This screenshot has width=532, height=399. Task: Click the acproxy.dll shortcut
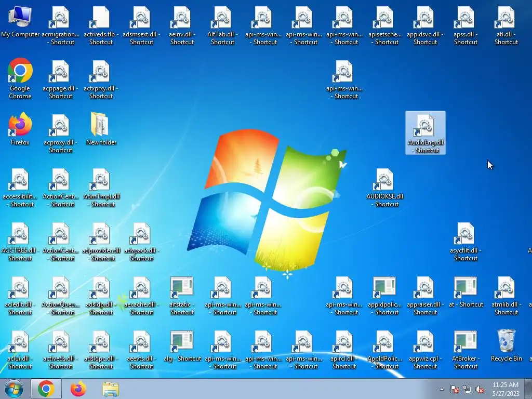point(60,134)
